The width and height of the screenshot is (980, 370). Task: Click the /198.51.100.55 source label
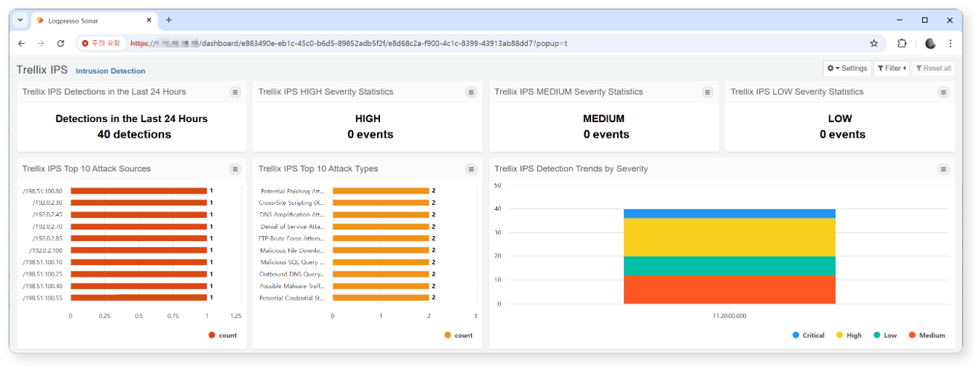click(42, 298)
